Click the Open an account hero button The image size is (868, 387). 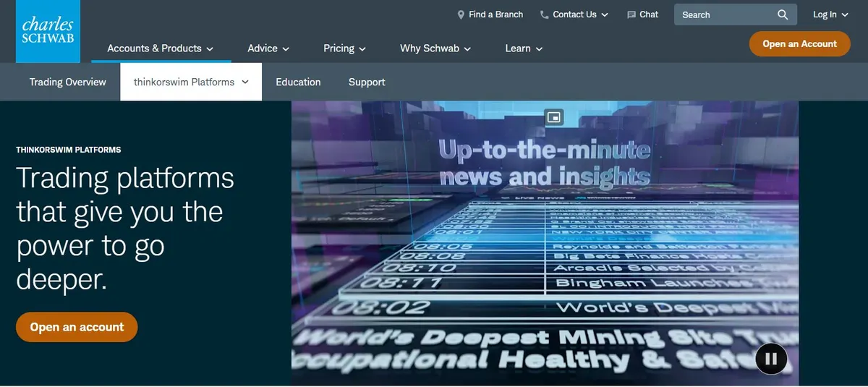coord(77,327)
